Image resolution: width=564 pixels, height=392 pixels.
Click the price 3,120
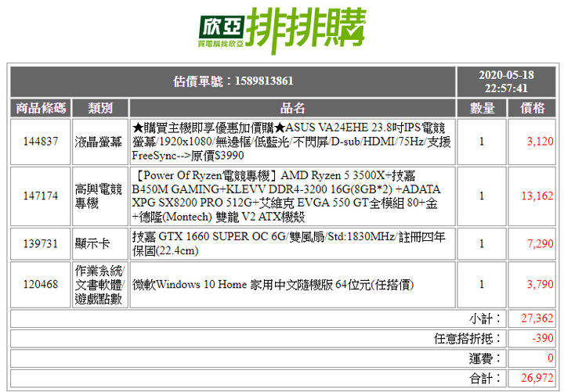point(540,142)
